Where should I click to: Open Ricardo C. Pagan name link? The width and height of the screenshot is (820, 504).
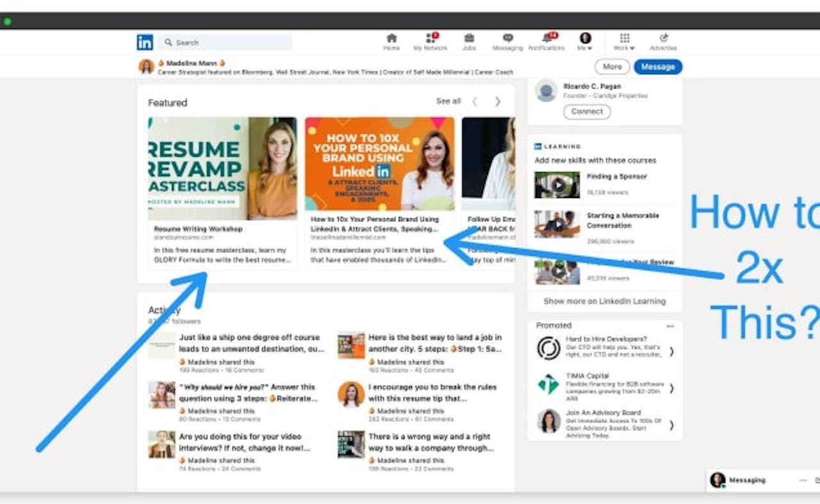592,86
